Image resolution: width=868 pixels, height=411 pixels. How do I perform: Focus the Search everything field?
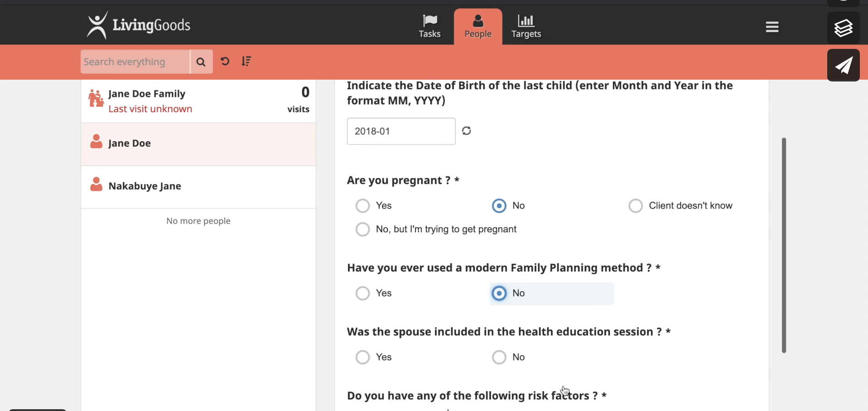coord(135,62)
